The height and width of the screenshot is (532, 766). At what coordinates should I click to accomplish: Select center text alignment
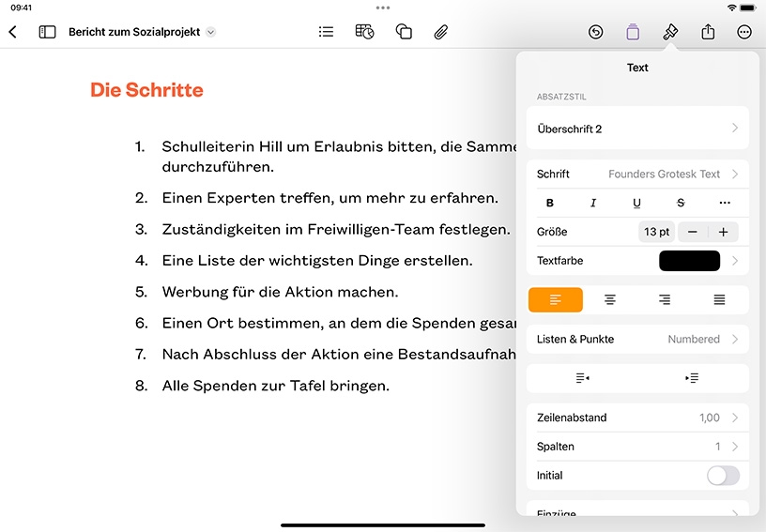pyautogui.click(x=609, y=299)
